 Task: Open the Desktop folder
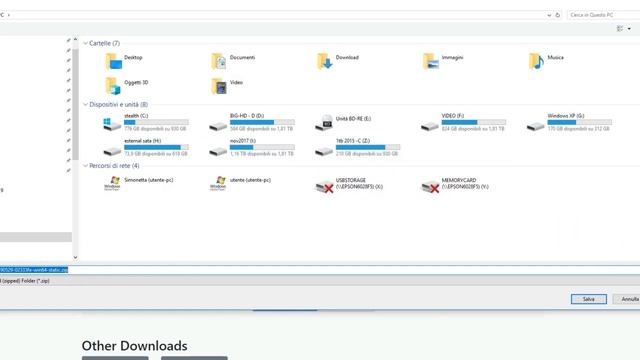point(124,61)
